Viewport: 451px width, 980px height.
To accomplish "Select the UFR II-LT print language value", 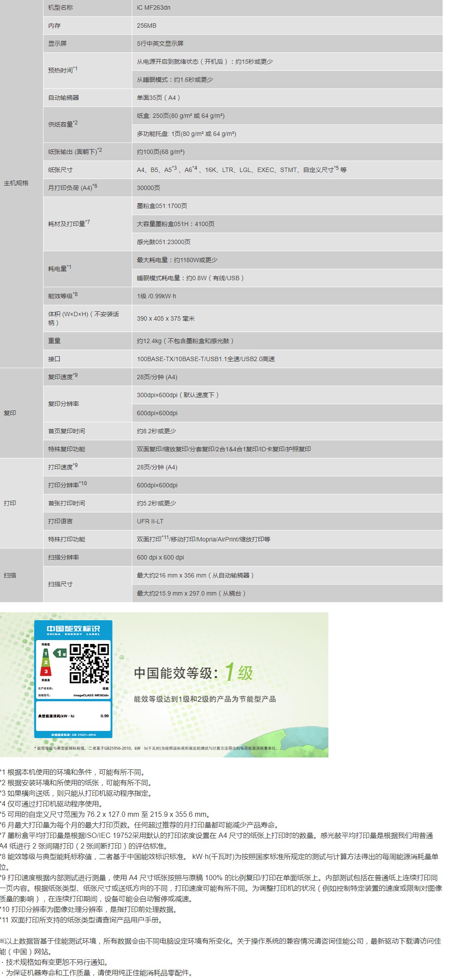I will [x=150, y=521].
